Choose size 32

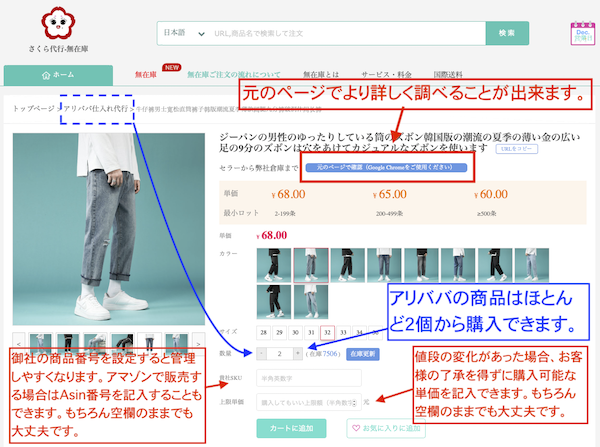[x=328, y=333]
